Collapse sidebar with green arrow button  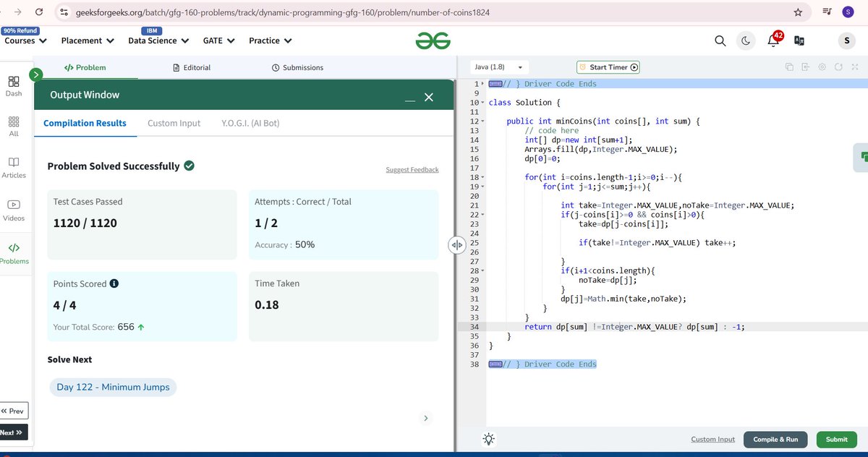[36, 74]
